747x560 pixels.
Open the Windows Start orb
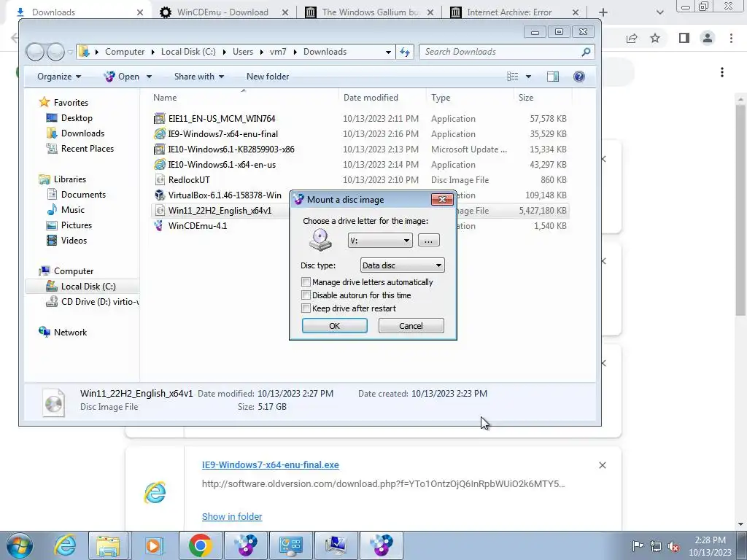(20, 545)
